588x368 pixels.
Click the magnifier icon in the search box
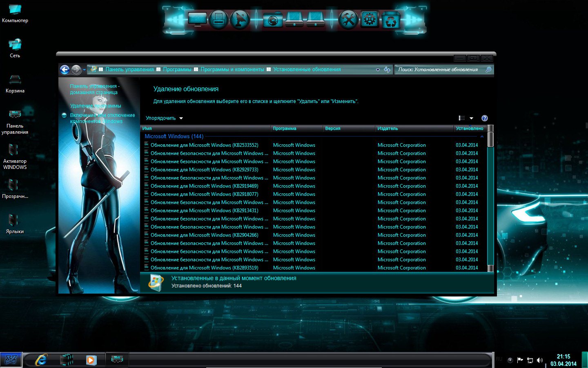pos(488,70)
